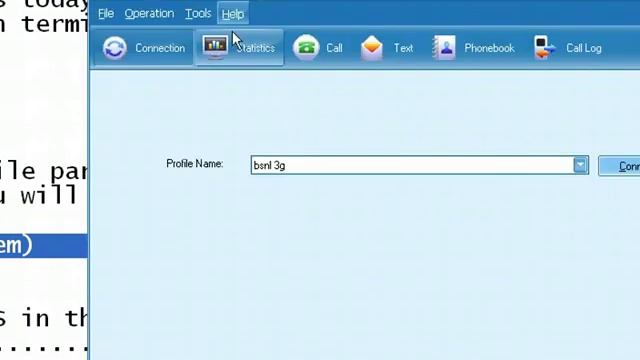This screenshot has width=640, height=360.
Task: Click the Profile Name label
Action: (x=195, y=164)
